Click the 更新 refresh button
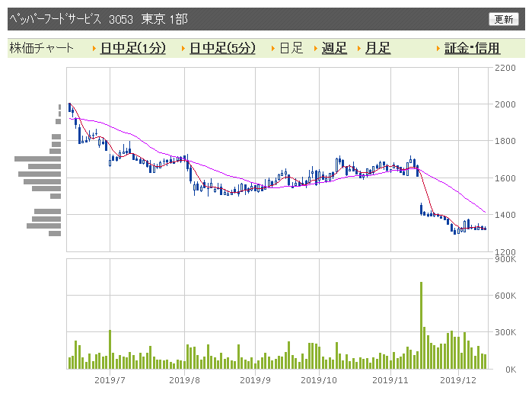This screenshot has height=400, width=532. tap(504, 19)
